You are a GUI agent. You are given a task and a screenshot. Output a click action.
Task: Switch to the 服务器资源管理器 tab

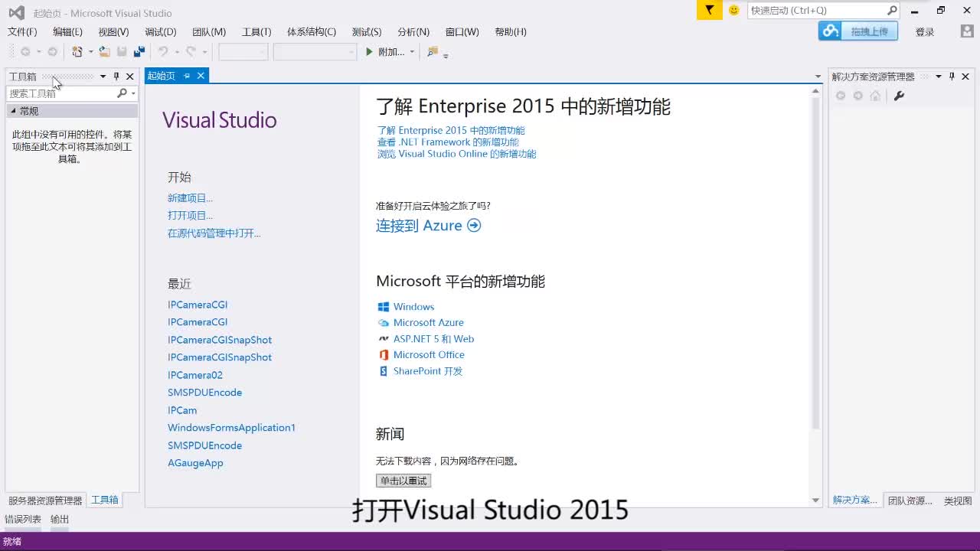(45, 500)
